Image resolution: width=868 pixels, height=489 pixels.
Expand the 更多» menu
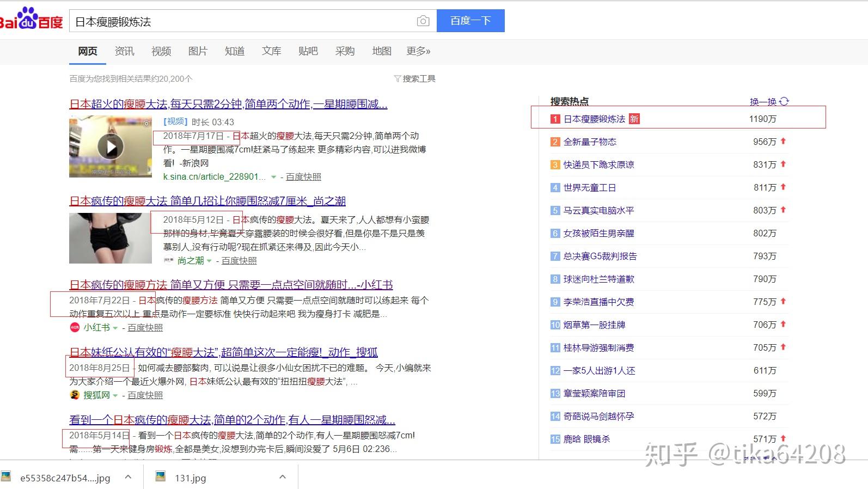click(x=418, y=51)
